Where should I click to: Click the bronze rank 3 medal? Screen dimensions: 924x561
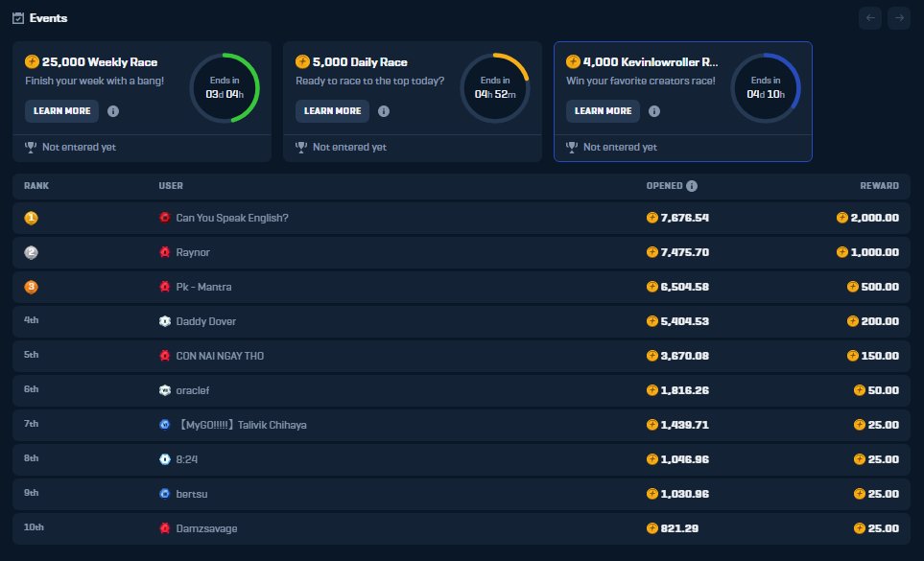[x=32, y=287]
